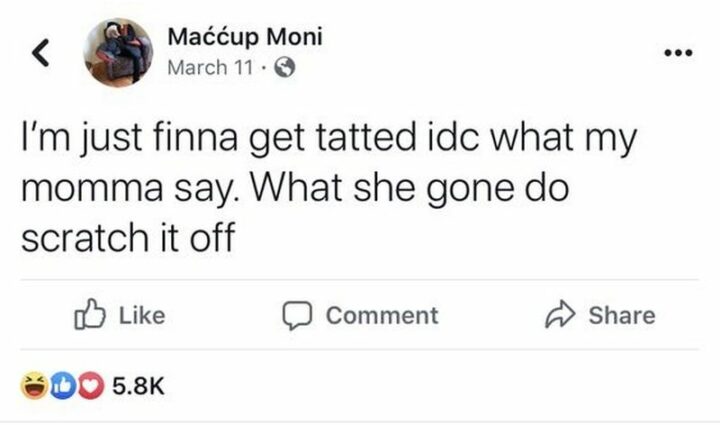Screen dimensions: 720x425
Task: Tap the Share text label
Action: click(x=622, y=315)
